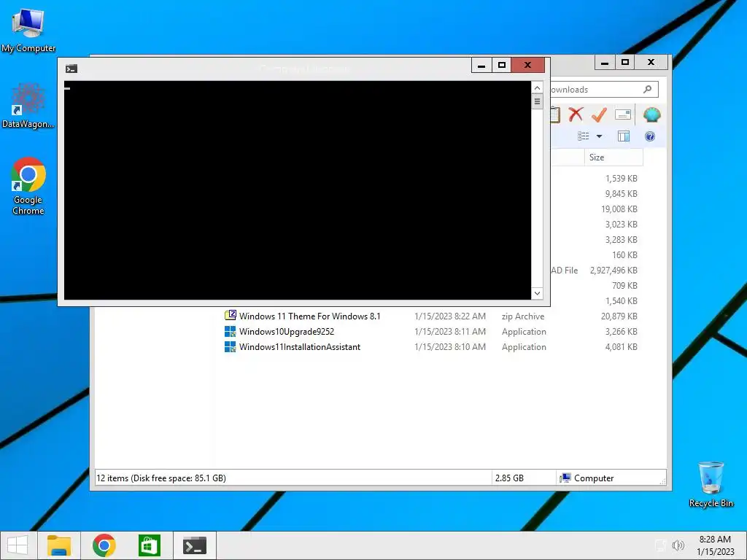Viewport: 747px width, 560px height.
Task: Click the orange checkmark icon in Explorer toolbar
Action: pyautogui.click(x=599, y=114)
